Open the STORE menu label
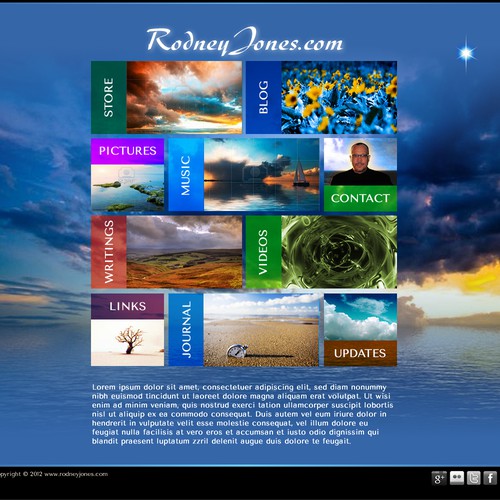The image size is (500, 500). [x=109, y=97]
